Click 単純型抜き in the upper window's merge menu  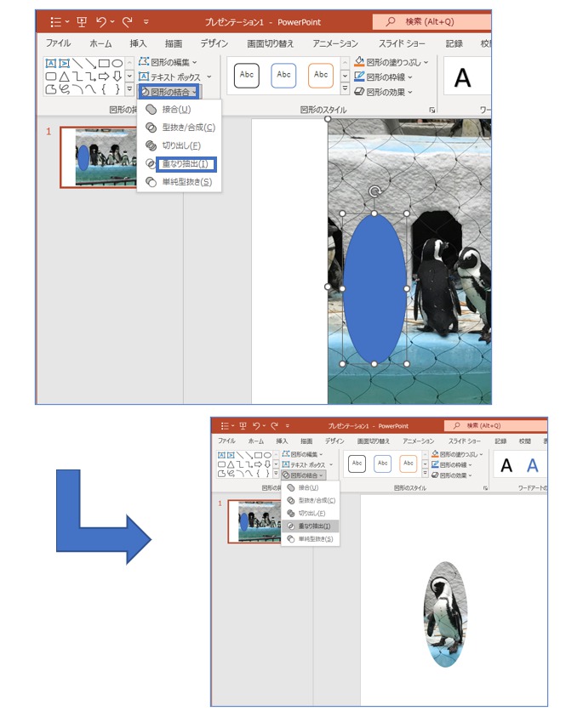[x=186, y=182]
